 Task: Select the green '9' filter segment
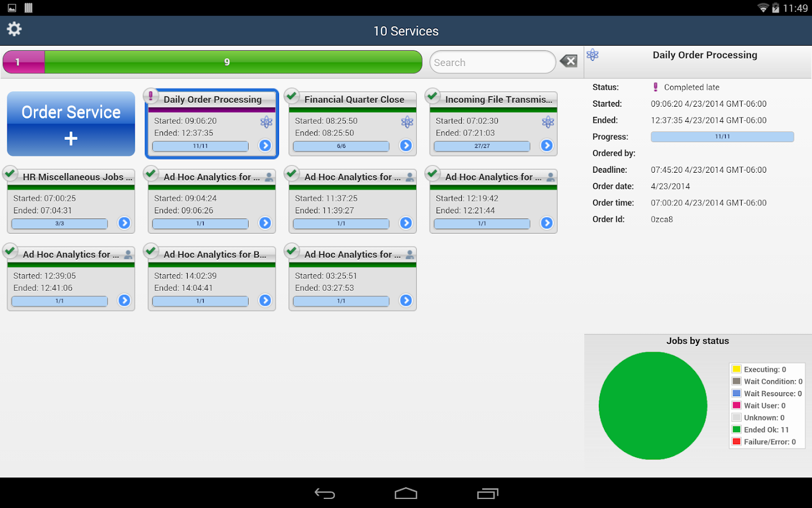click(227, 62)
